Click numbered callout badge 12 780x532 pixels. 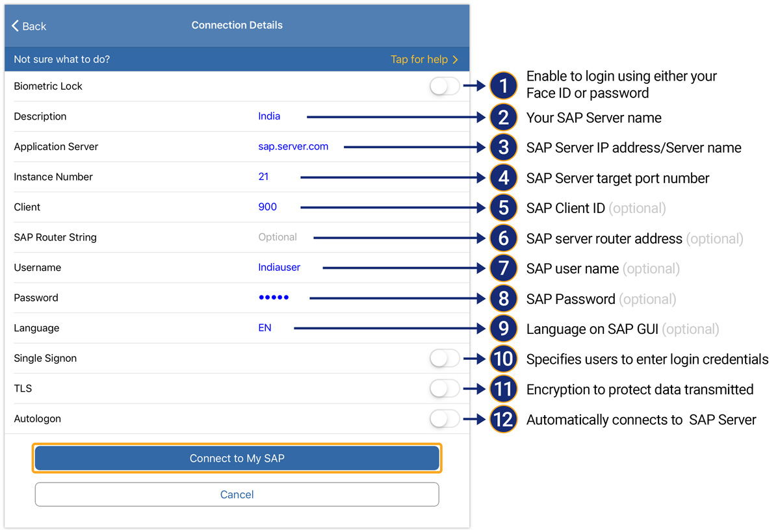(x=503, y=420)
